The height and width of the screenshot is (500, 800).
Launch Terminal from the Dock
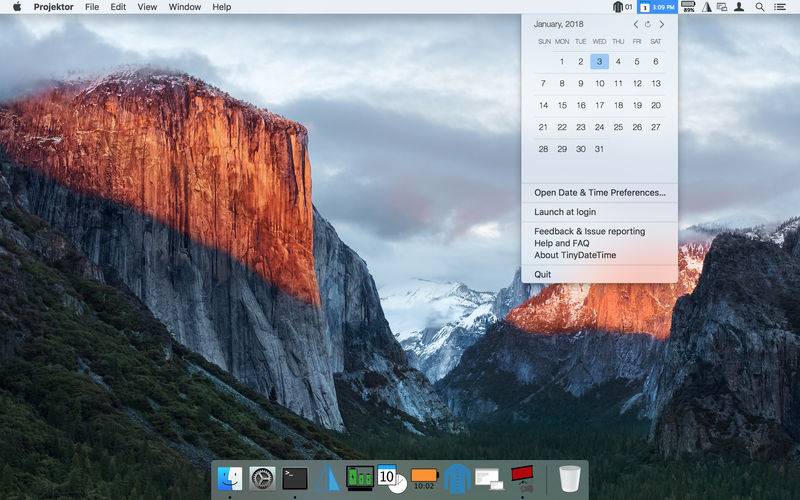pyautogui.click(x=295, y=479)
